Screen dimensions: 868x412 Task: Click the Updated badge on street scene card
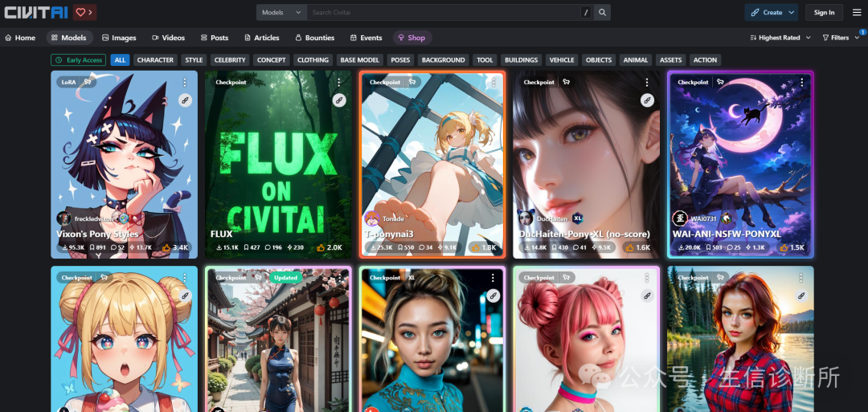click(285, 278)
